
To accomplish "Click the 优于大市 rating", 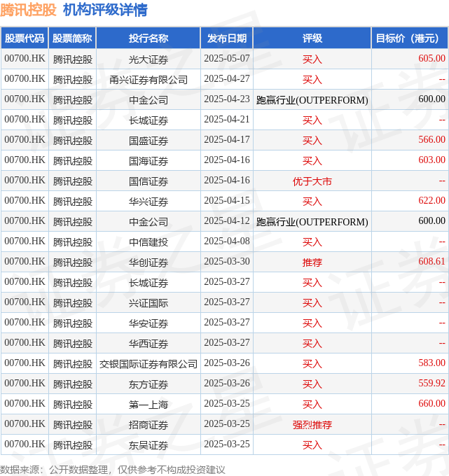I will coord(312,181).
